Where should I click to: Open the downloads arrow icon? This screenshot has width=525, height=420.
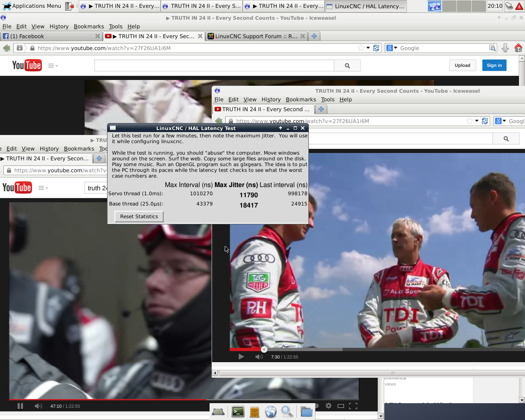tap(505, 48)
